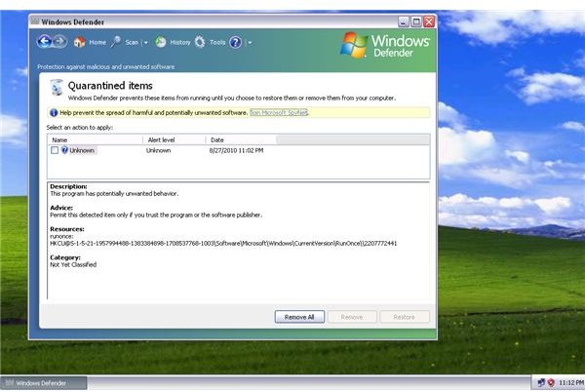Screen dimensions: 585x392
Task: Click the Windows Defender taskbar button
Action: [x=44, y=383]
